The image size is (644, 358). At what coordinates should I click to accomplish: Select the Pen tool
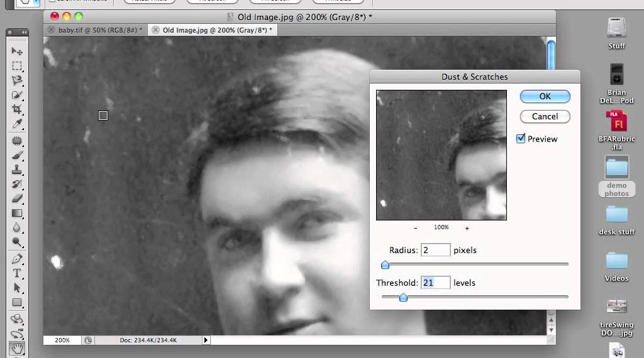coord(17,259)
